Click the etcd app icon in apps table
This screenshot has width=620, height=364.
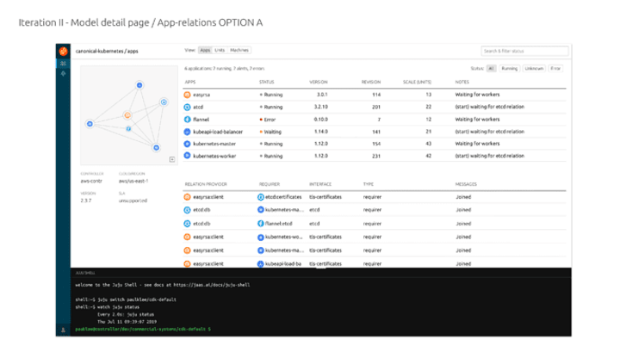pos(188,107)
